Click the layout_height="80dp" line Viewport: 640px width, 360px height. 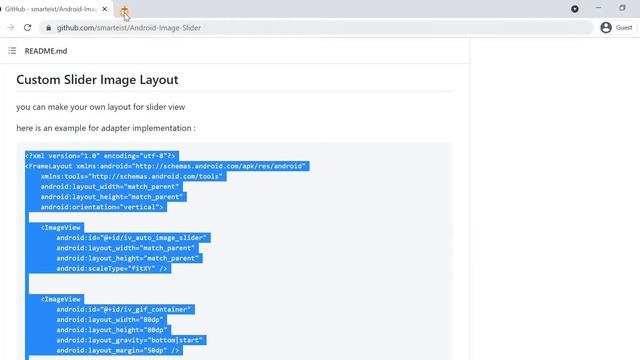(x=113, y=330)
